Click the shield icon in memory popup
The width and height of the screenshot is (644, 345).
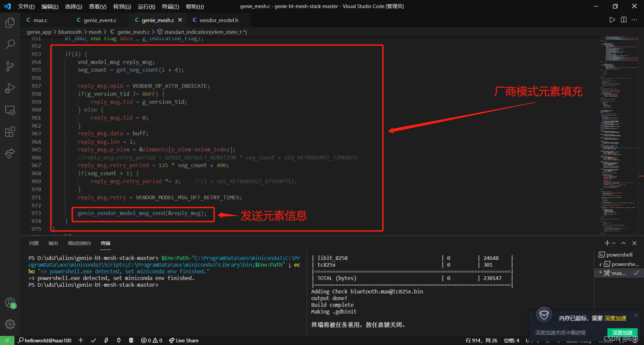pos(544,315)
